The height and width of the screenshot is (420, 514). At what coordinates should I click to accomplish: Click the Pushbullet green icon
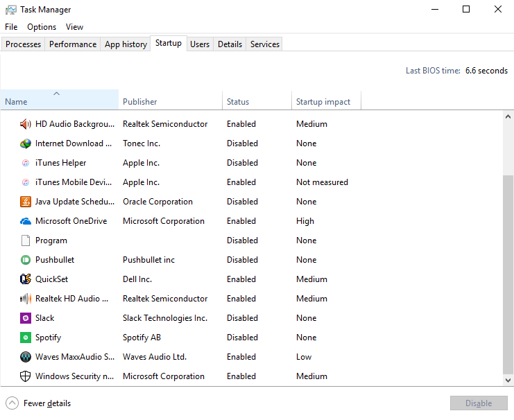(x=26, y=260)
